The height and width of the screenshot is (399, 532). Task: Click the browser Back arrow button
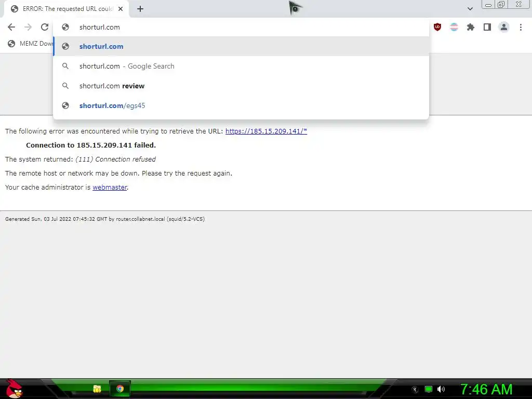pos(11,27)
